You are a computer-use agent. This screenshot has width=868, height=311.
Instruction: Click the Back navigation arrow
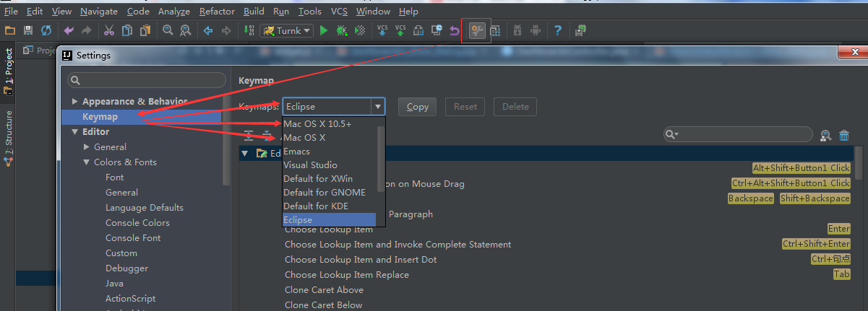[x=208, y=30]
